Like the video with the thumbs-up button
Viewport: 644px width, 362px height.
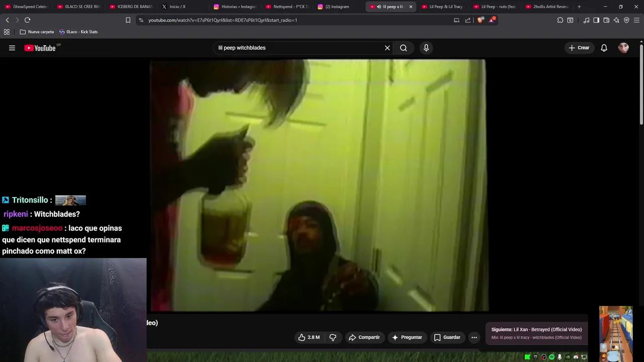coord(309,337)
